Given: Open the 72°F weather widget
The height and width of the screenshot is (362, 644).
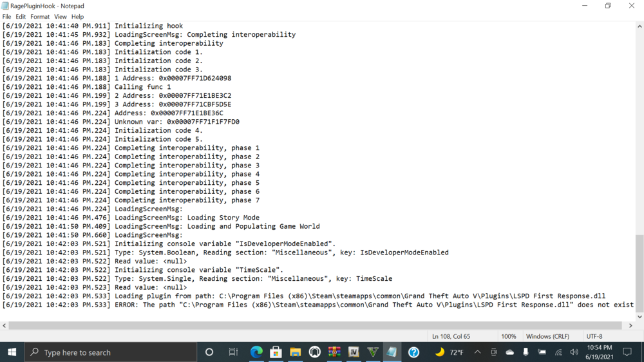Looking at the screenshot, I should 450,352.
